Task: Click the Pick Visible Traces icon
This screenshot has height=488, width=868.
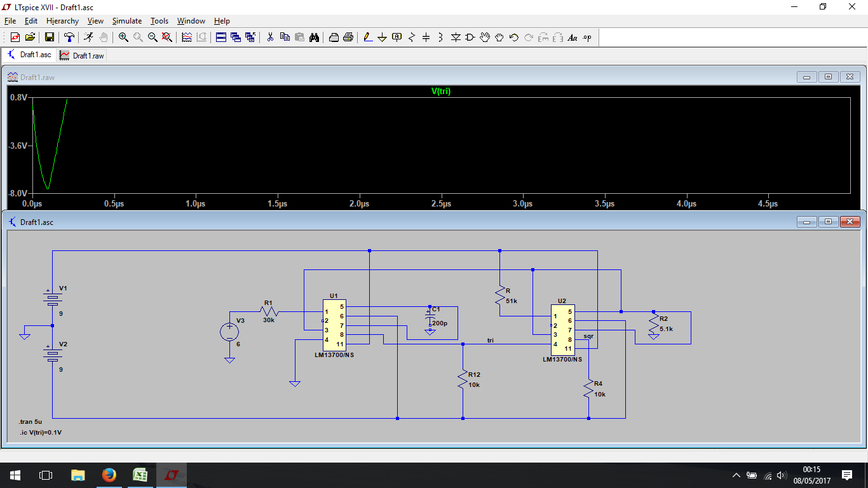Action: point(187,37)
